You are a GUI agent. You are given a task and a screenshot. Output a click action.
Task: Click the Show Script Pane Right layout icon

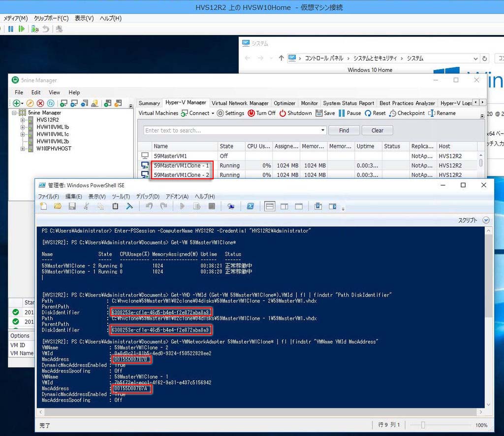click(284, 206)
